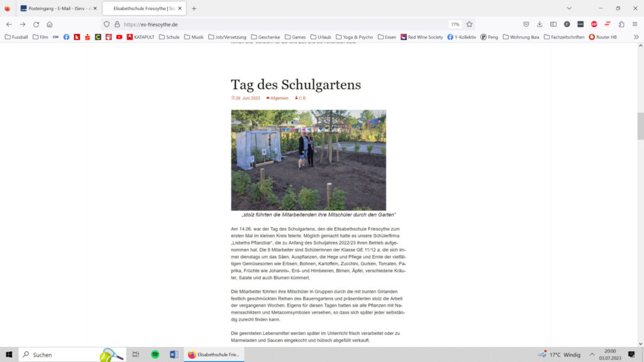Open the Router HB bookmark
The width and height of the screenshot is (644, 362).
tap(603, 37)
